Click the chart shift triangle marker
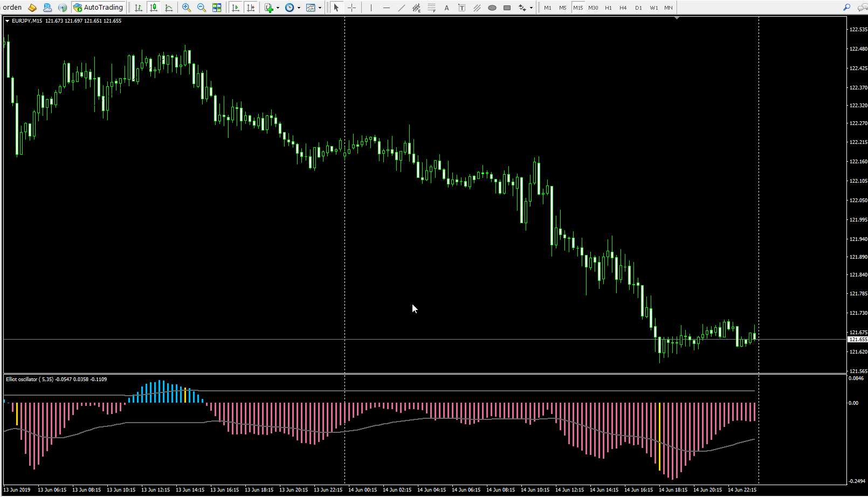Screen dimensions: 868x497 click(x=677, y=18)
